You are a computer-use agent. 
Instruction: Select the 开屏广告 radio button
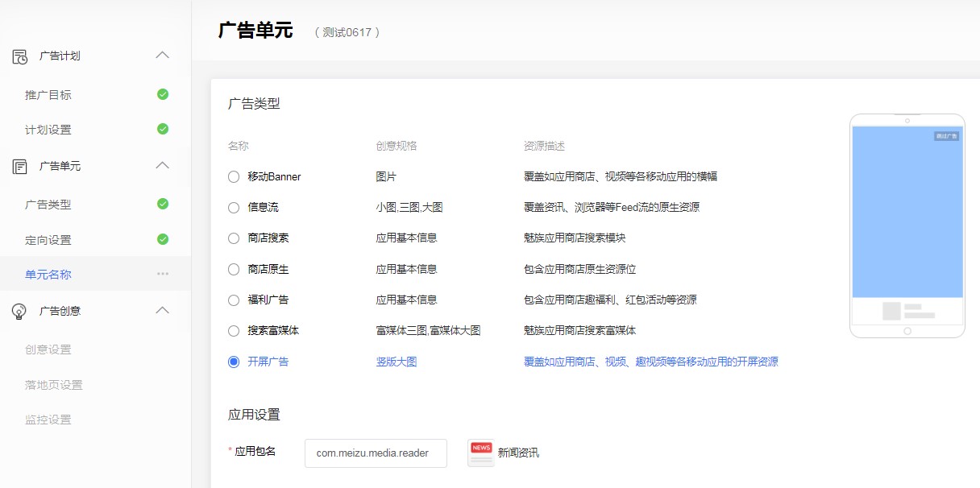coord(233,362)
